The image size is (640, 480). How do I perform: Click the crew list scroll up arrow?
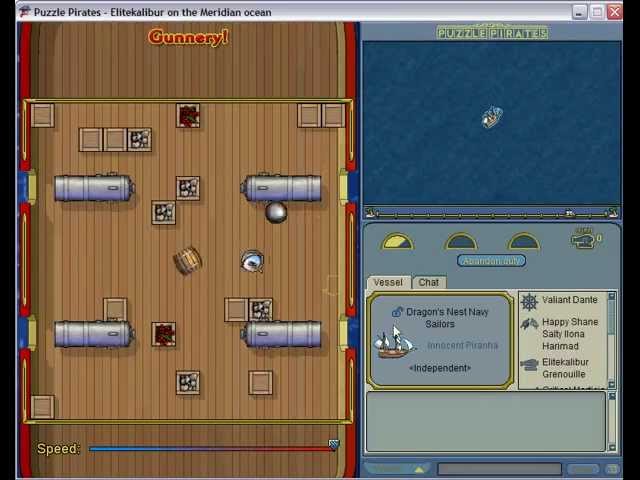click(x=611, y=296)
